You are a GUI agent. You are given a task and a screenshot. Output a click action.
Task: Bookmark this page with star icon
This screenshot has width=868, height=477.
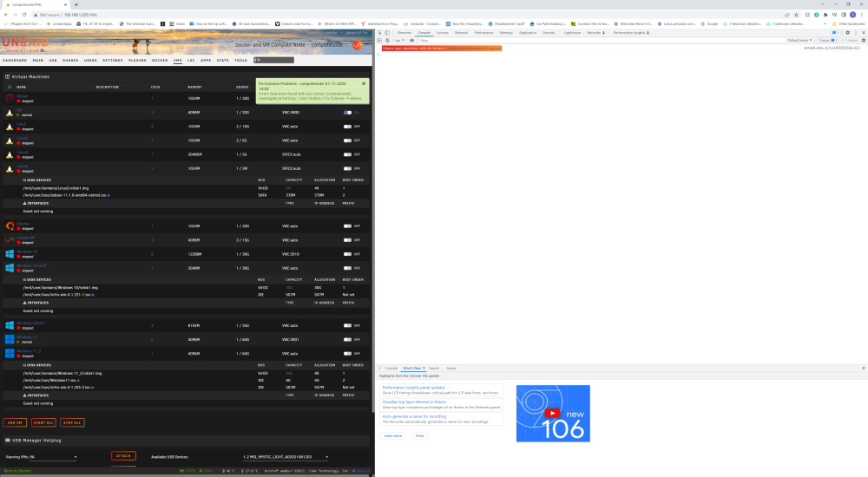pyautogui.click(x=796, y=15)
